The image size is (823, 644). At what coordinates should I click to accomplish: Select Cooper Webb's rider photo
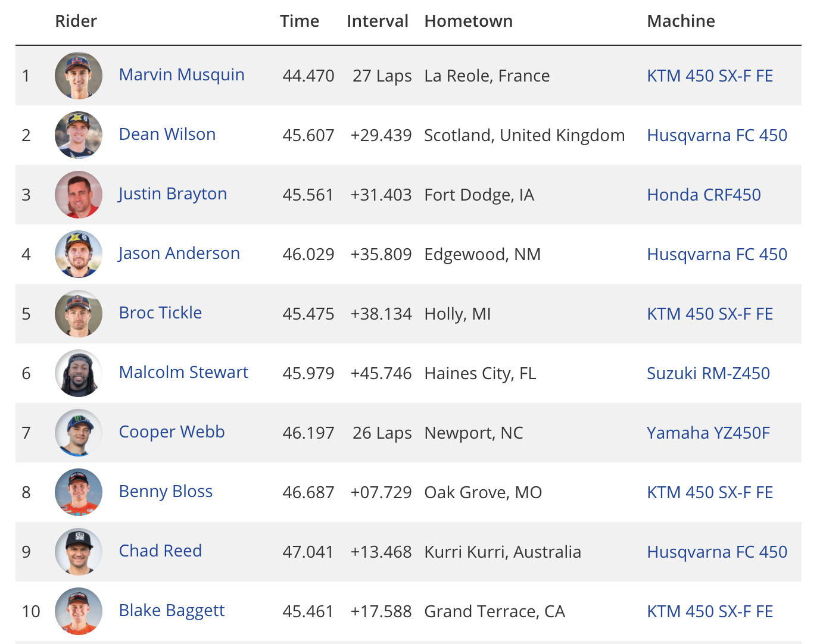coord(79,433)
